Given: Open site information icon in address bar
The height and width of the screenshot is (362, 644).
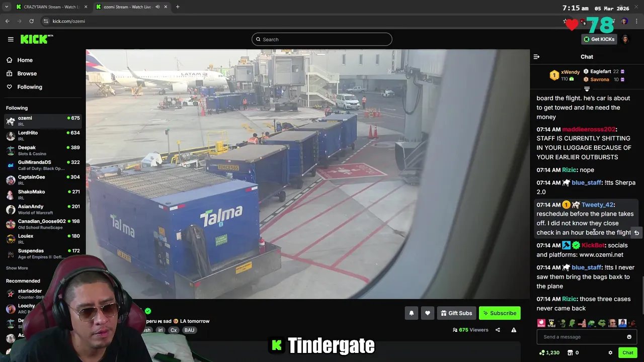Looking at the screenshot, I should point(46,21).
